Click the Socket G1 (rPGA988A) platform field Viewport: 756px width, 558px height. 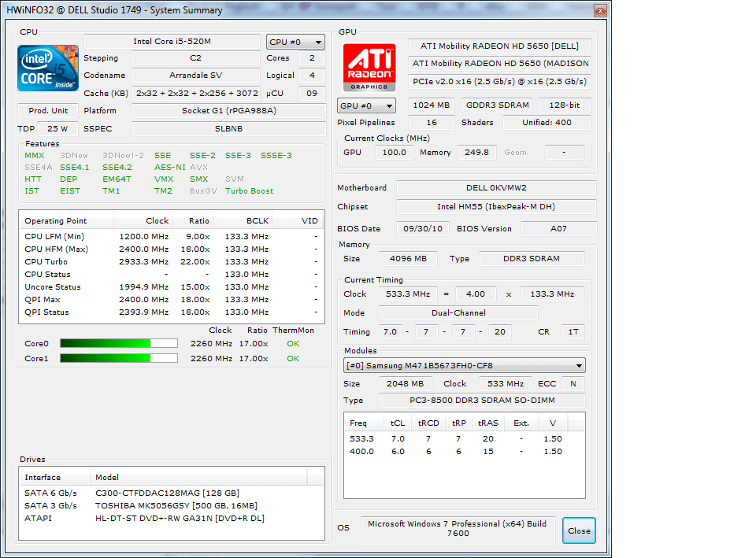coord(229,110)
